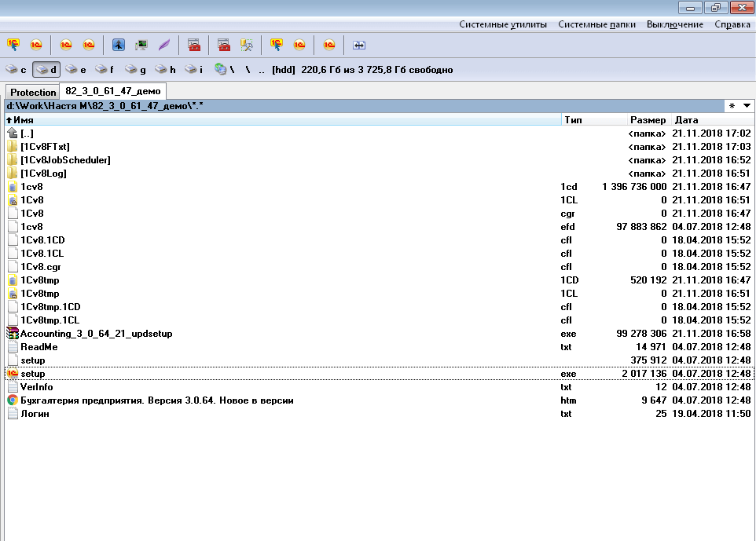Open the Справка menu

tap(732, 24)
